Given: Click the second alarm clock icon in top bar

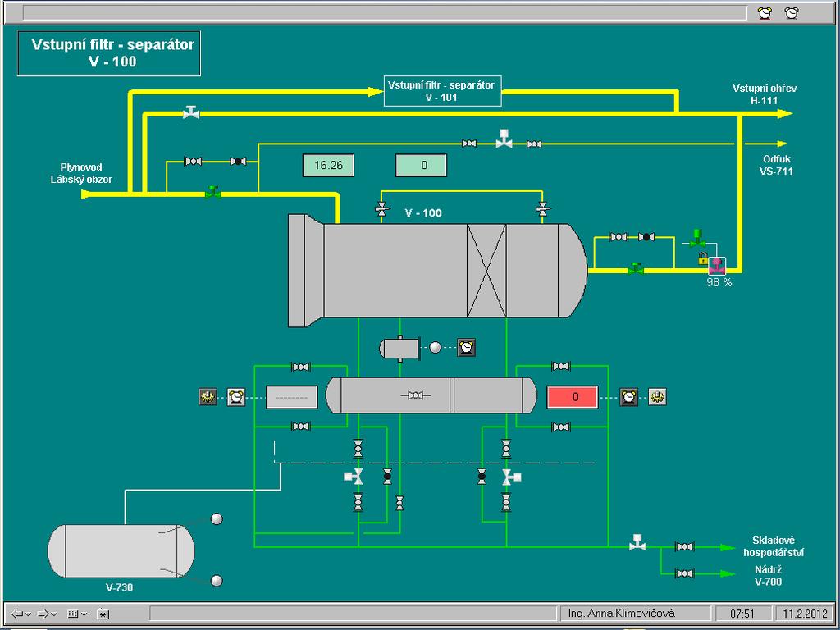Looking at the screenshot, I should pyautogui.click(x=792, y=13).
